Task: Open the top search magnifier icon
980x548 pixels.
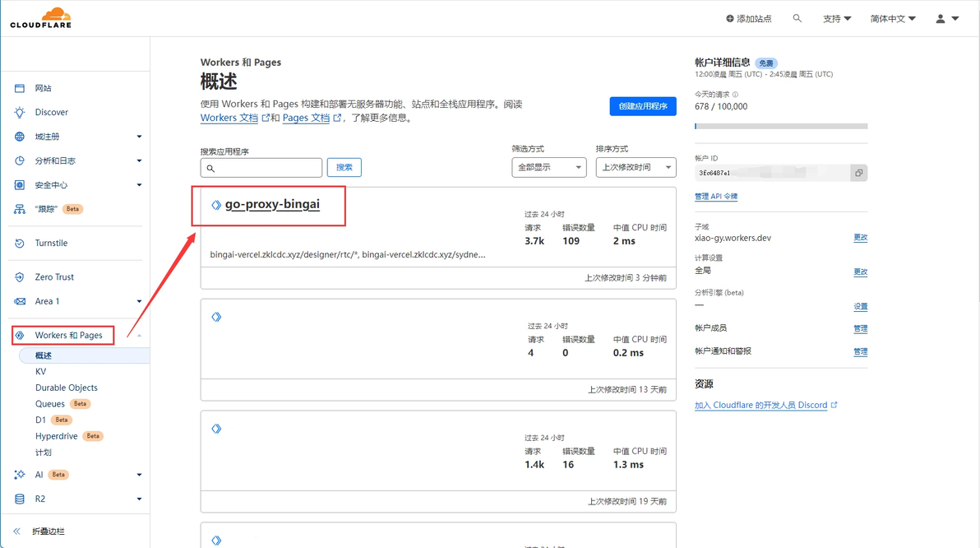Action: click(x=797, y=19)
